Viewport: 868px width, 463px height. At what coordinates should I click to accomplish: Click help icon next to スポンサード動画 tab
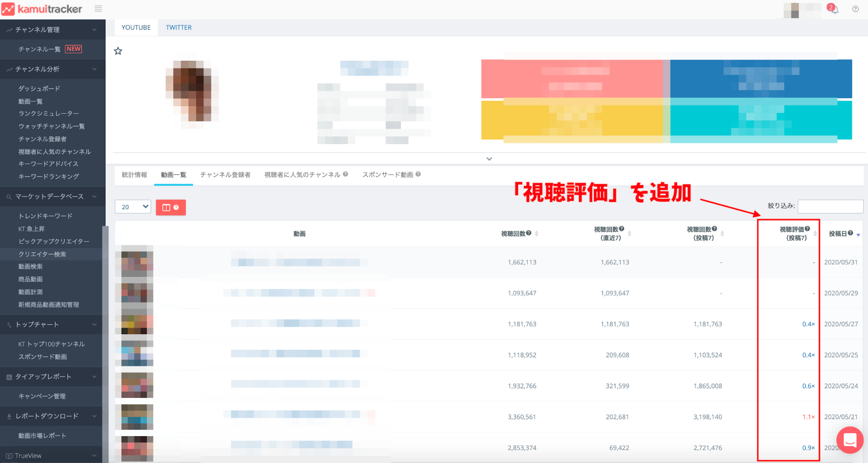click(418, 174)
